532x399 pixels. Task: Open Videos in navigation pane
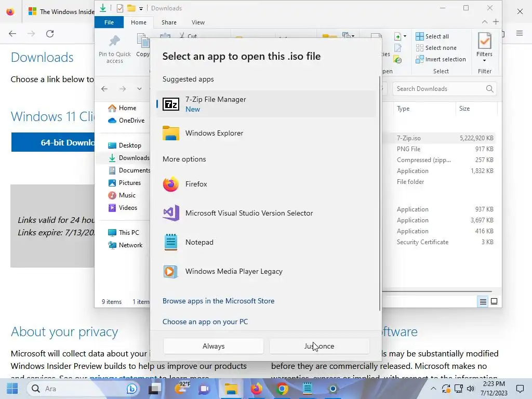[x=123, y=208]
